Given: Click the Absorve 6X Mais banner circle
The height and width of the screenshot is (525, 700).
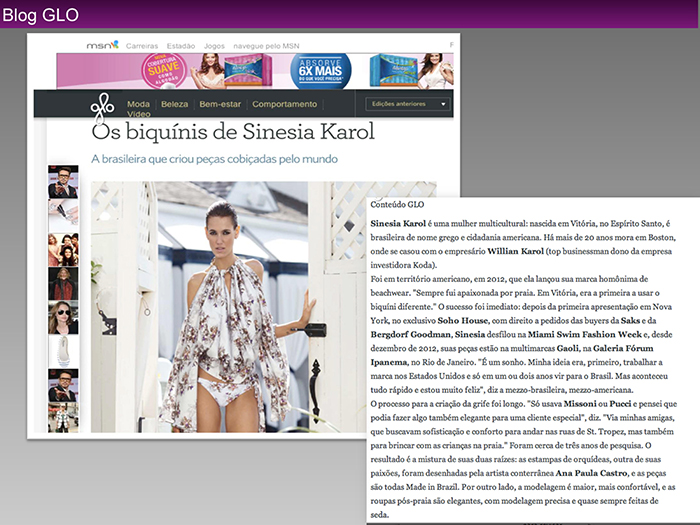Looking at the screenshot, I should click(x=321, y=71).
